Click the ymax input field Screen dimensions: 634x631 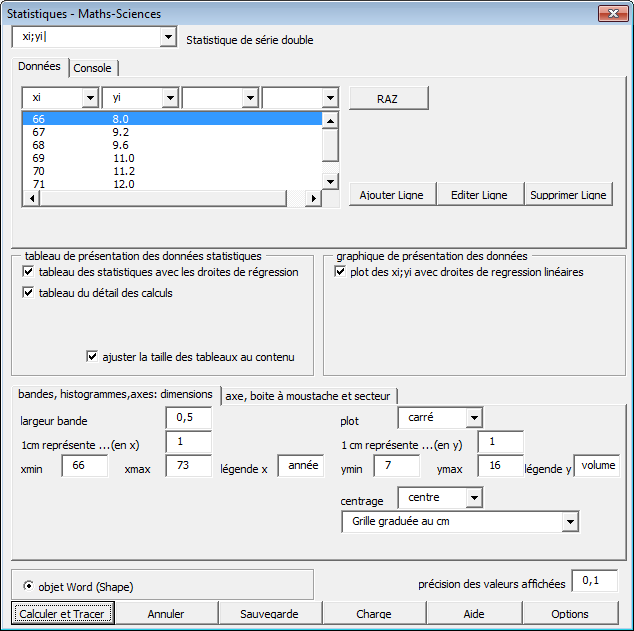tap(501, 465)
